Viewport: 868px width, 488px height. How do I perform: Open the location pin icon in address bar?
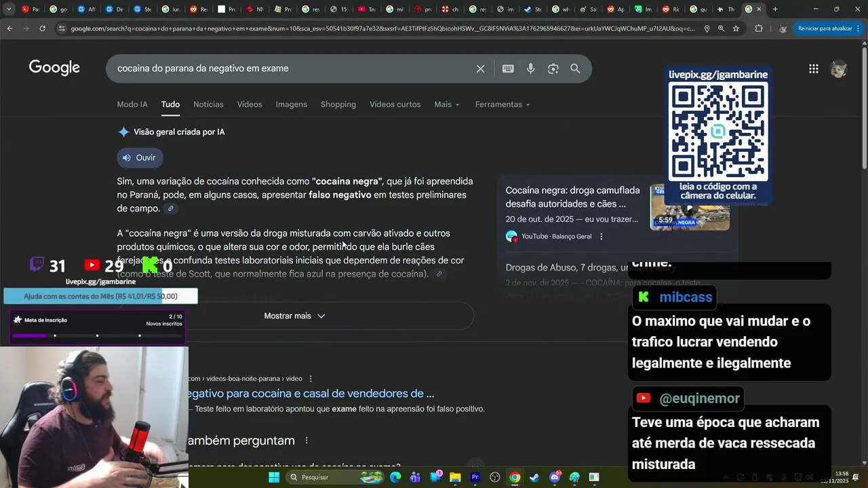click(x=707, y=28)
